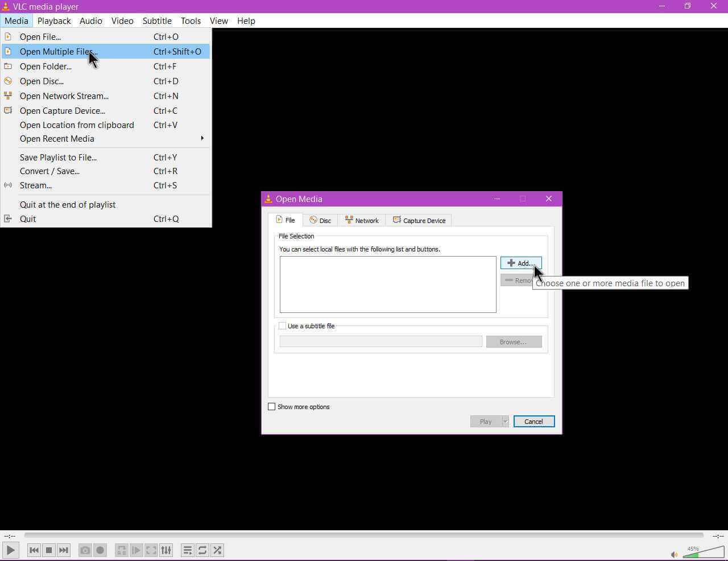Click the disabled Browse... button
Image resolution: width=728 pixels, height=561 pixels.
pyautogui.click(x=514, y=341)
